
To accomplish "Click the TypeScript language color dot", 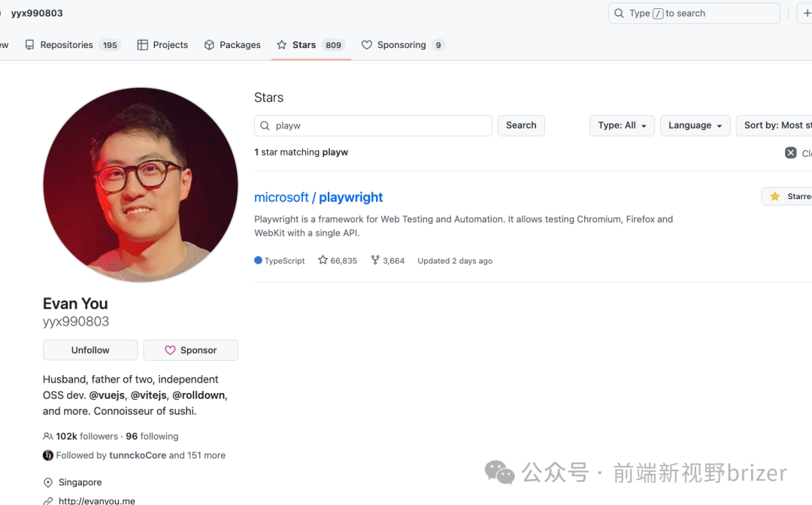I will (258, 260).
